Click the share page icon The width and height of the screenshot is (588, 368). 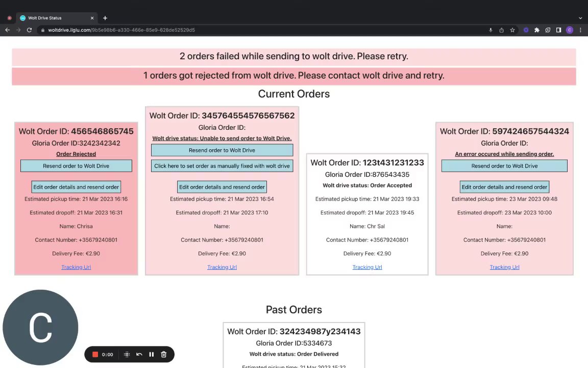[501, 30]
